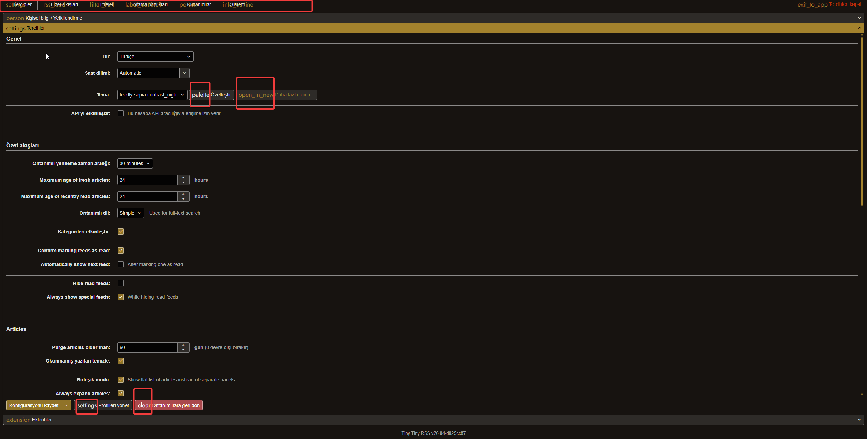The image size is (868, 439).
Task: Click 'Used for full-text search' hint text
Action: point(174,213)
